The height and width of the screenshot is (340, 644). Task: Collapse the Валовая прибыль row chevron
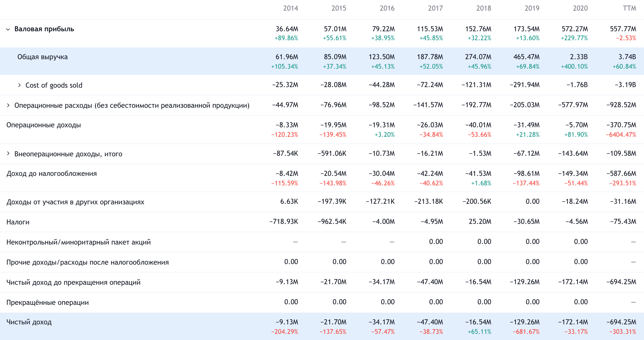[8, 29]
